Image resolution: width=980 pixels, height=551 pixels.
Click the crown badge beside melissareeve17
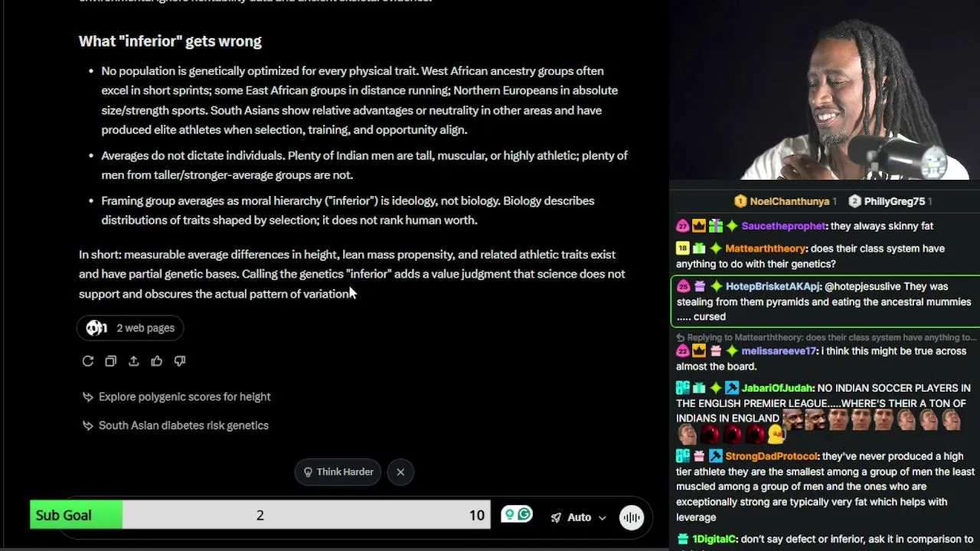coord(699,351)
